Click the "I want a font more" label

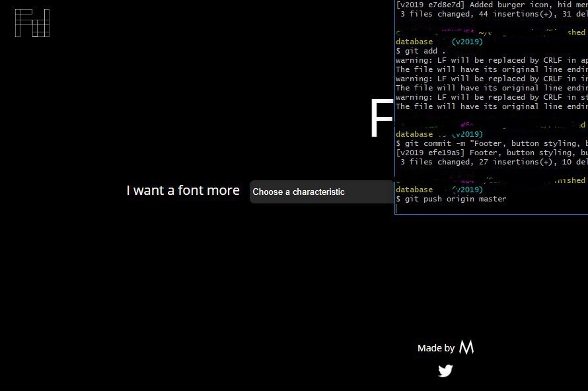click(182, 190)
